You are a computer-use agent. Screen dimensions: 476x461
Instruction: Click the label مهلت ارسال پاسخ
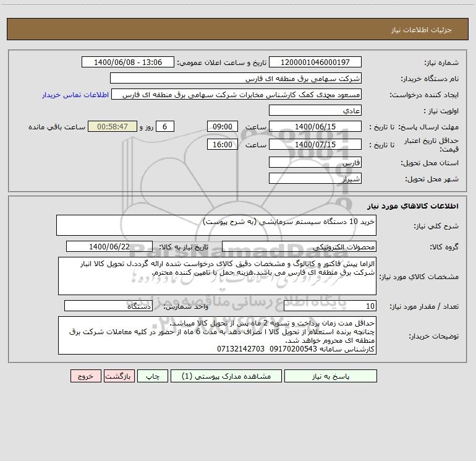pos(428,127)
